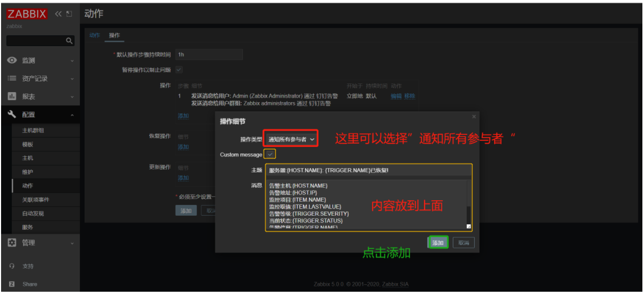
Task: Click the 支持 headset icon
Action: pos(12,266)
